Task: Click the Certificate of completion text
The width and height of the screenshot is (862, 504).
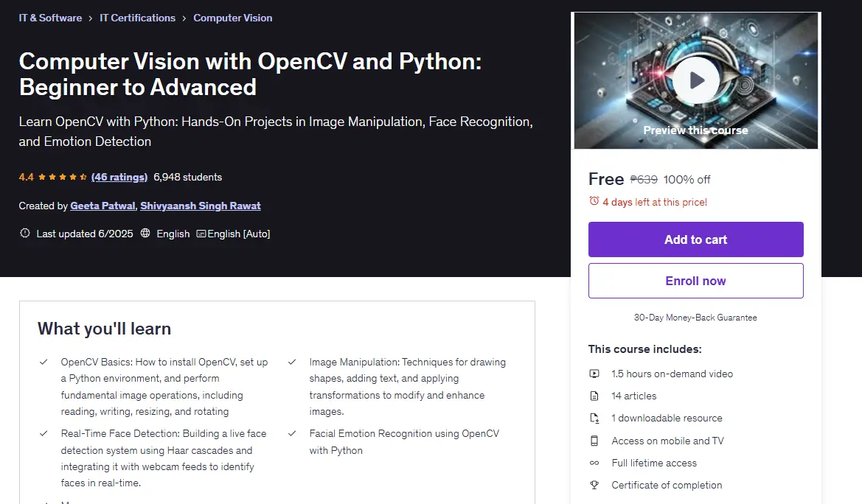Action: point(667,486)
